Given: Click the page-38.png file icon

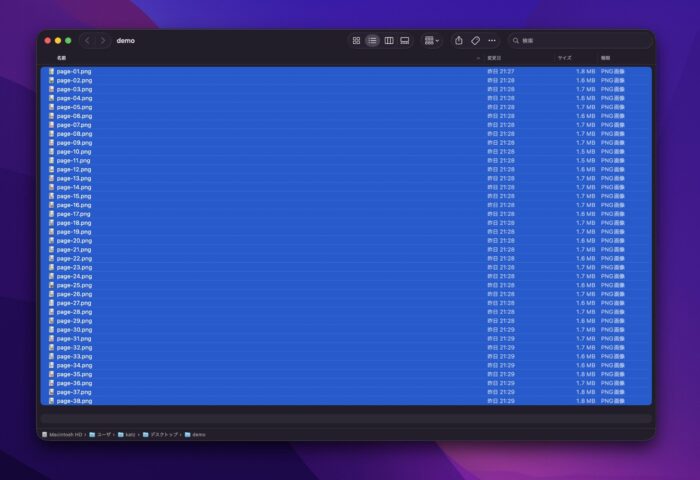Looking at the screenshot, I should [x=51, y=401].
